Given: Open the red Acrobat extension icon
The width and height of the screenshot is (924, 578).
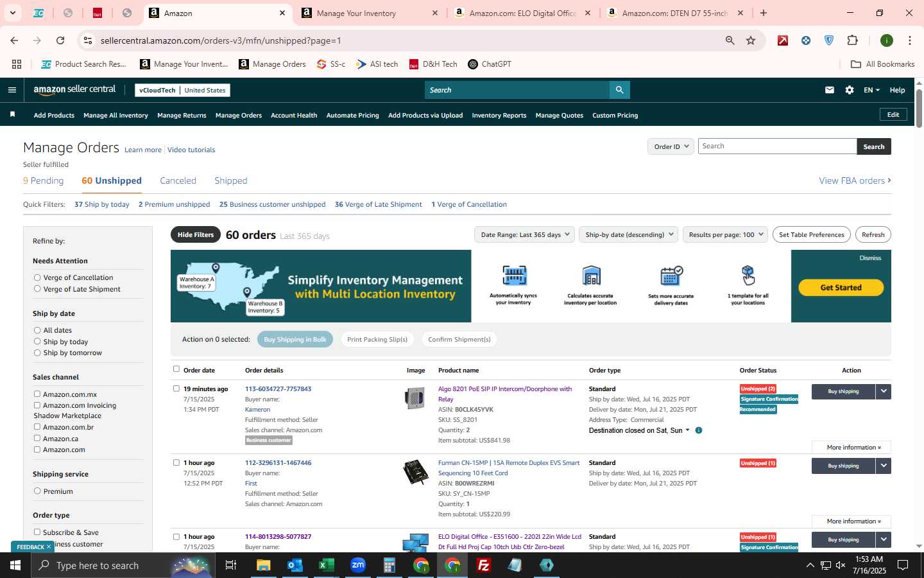Looking at the screenshot, I should click(x=783, y=40).
